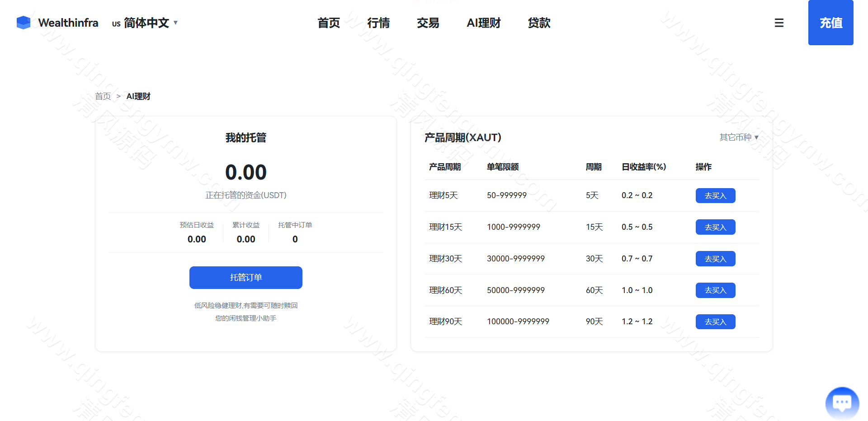868x421 pixels.
Task: Click 去买入 for 理财60天
Action: point(716,290)
